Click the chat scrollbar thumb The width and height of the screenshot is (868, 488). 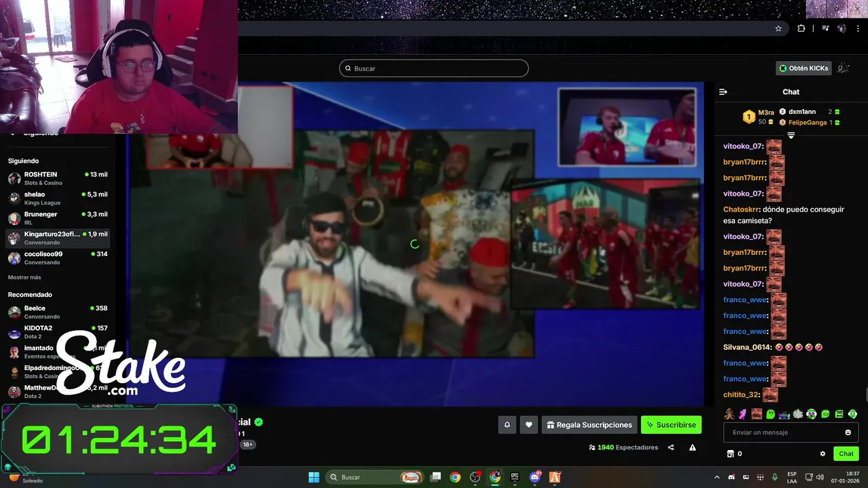coord(865,395)
